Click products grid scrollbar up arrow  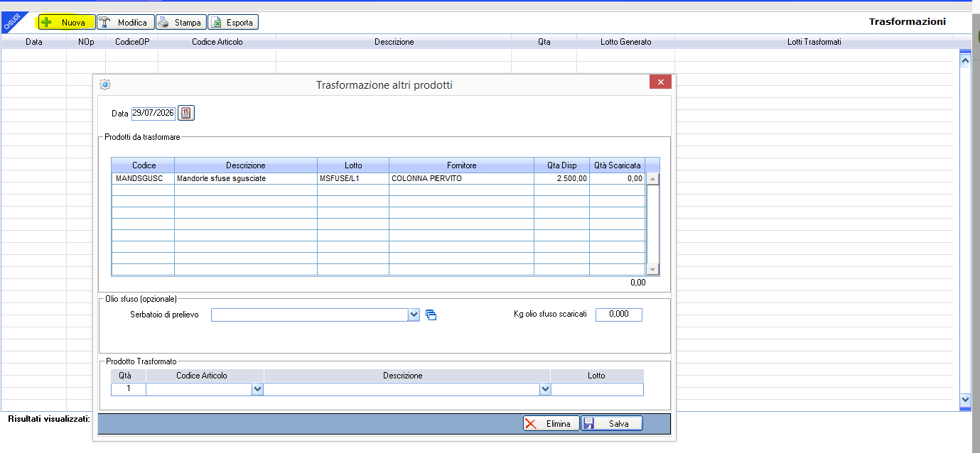coord(652,180)
